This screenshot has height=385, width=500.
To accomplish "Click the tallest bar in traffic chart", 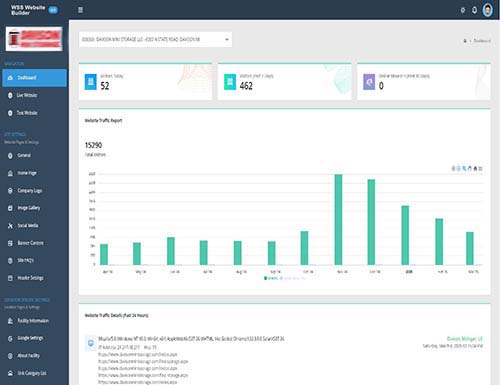I will pyautogui.click(x=338, y=220).
